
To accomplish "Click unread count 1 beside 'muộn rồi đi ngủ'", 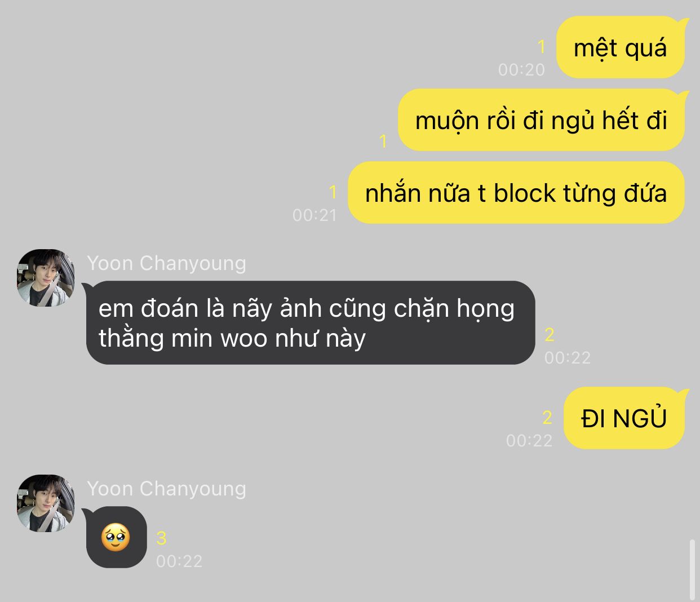I will (x=383, y=141).
